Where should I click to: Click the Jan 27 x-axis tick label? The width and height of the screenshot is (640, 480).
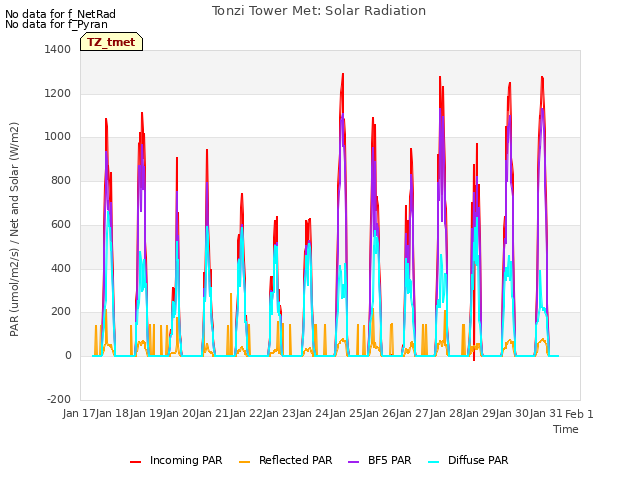413,413
